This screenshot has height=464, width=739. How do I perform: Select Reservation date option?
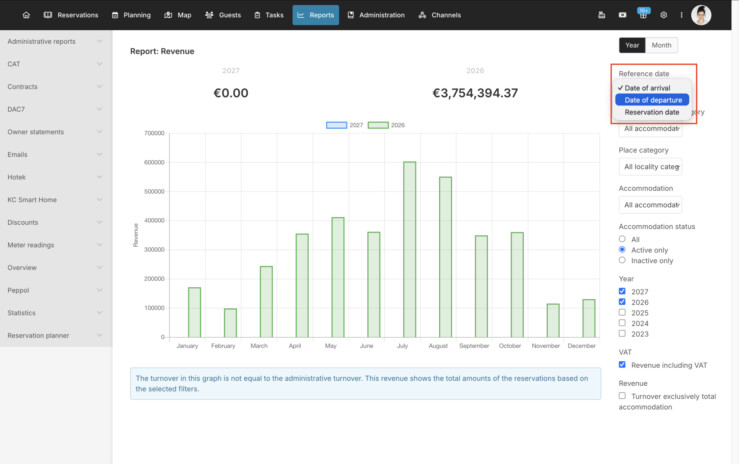(652, 112)
